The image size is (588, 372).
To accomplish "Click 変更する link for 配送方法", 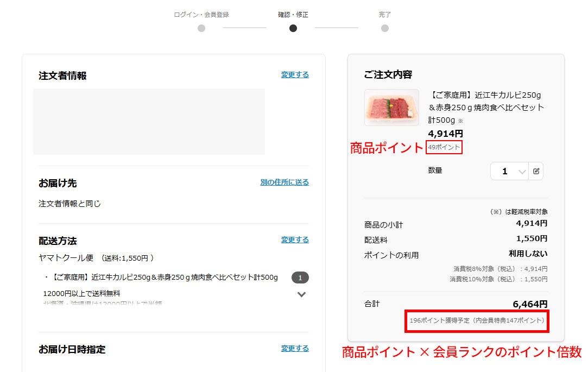I will (295, 239).
